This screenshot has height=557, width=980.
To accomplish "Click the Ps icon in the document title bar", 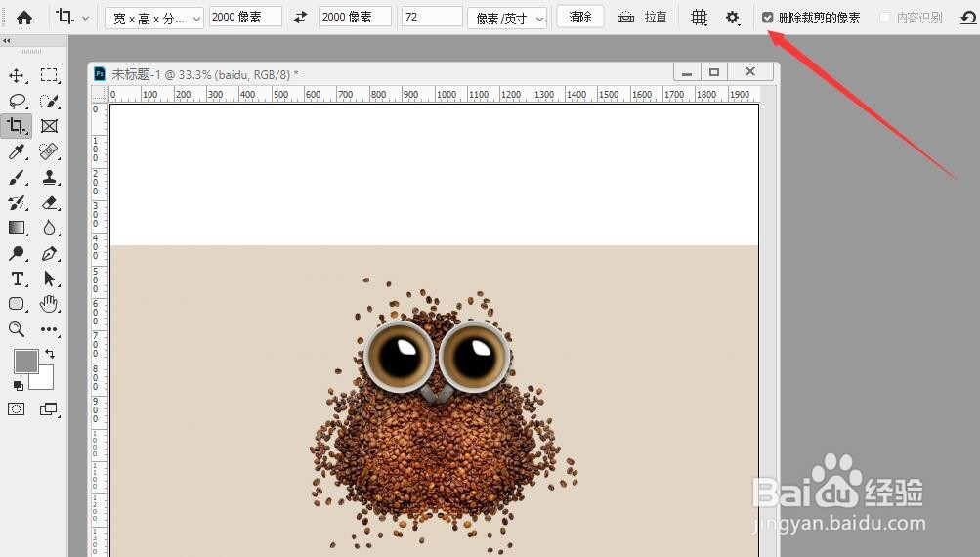I will coord(100,74).
